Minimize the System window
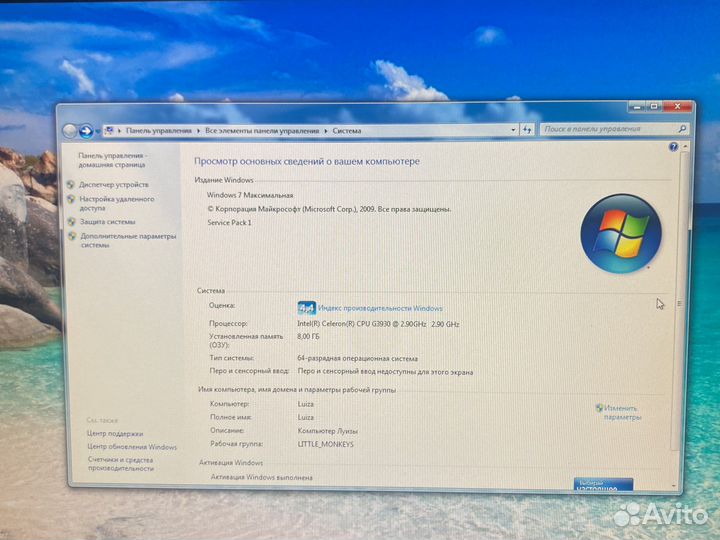 [x=637, y=107]
